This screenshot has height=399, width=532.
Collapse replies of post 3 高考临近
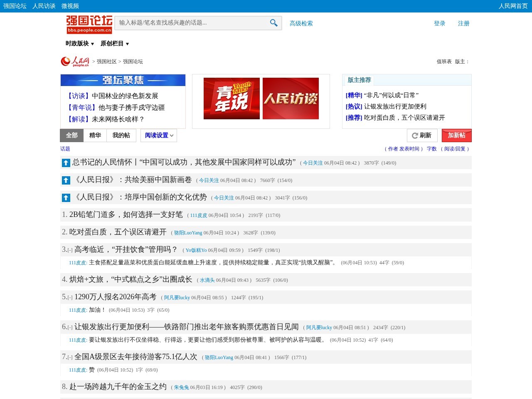pos(70,250)
